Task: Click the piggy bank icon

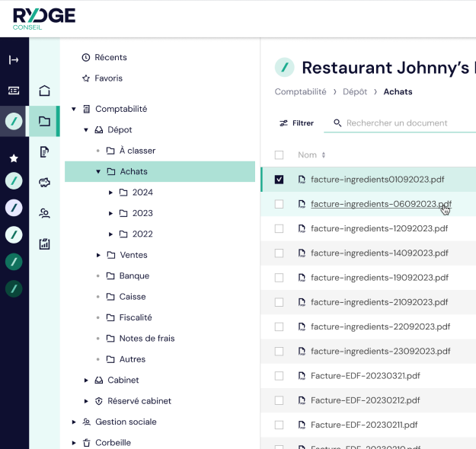Action: [x=45, y=183]
